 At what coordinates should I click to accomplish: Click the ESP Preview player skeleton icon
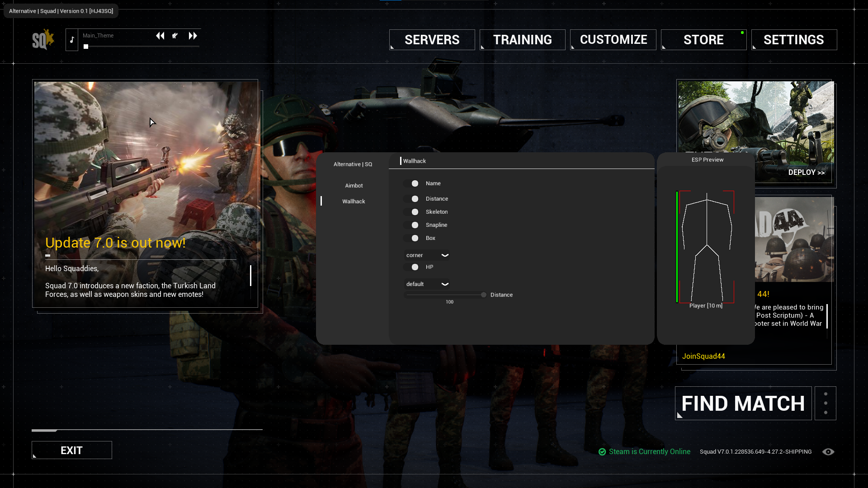coord(706,247)
